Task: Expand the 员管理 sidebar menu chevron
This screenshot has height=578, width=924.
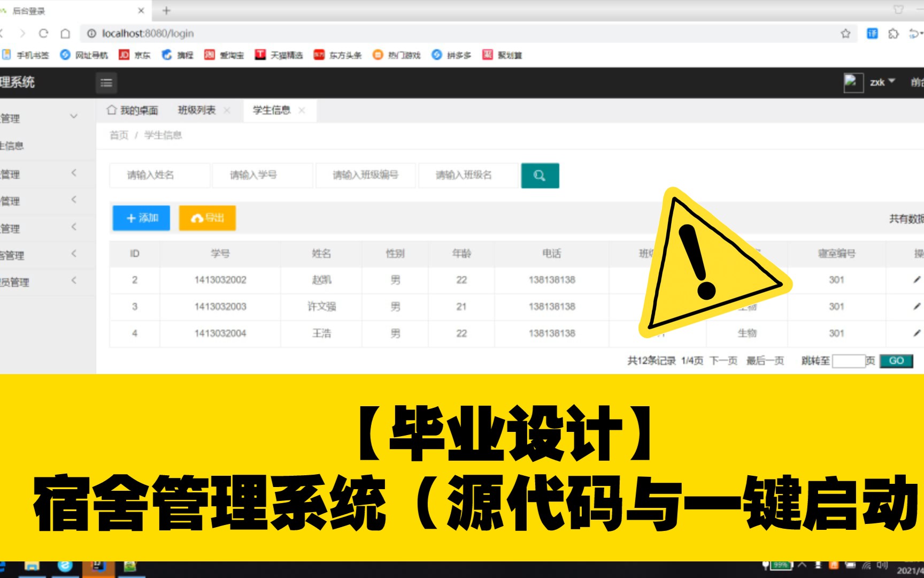Action: (x=74, y=280)
